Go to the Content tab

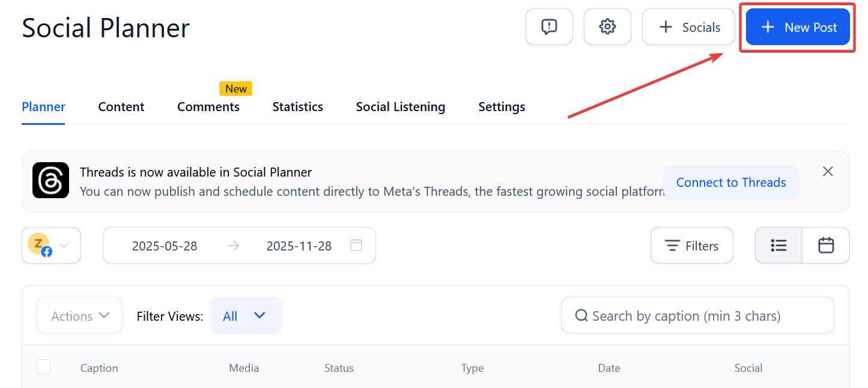click(121, 107)
